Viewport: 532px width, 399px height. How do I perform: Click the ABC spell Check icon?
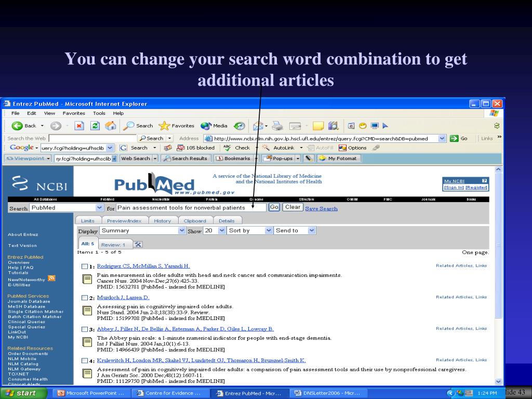coord(237,148)
